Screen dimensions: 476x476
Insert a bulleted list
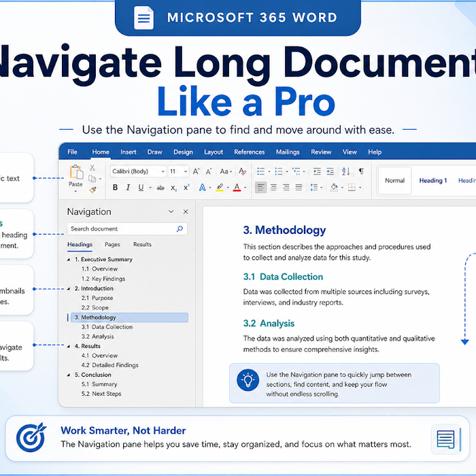click(x=260, y=171)
